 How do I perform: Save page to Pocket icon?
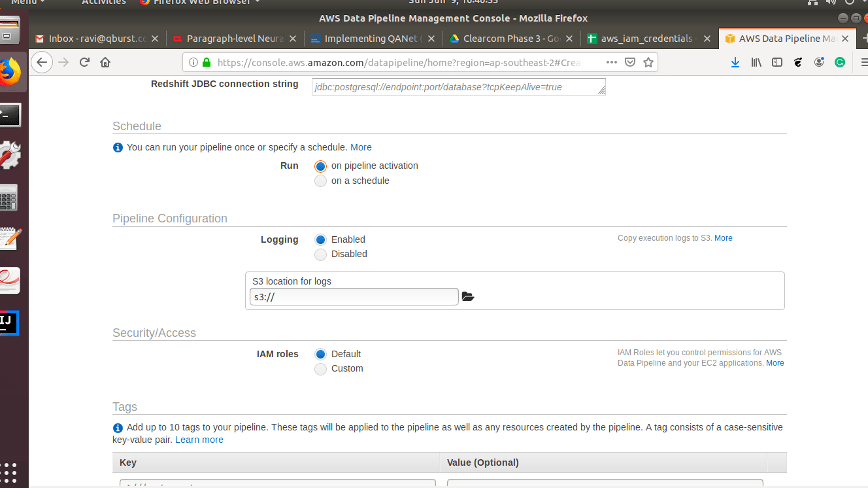tap(630, 62)
